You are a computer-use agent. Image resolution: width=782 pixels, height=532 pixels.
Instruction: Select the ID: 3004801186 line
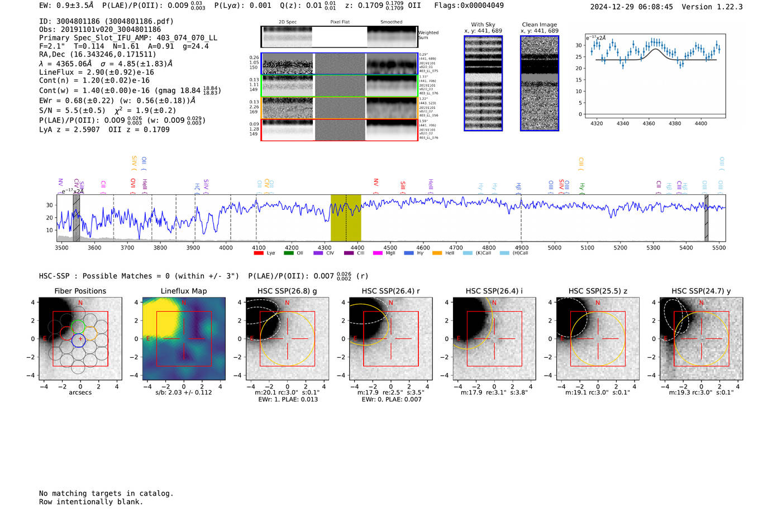(106, 21)
